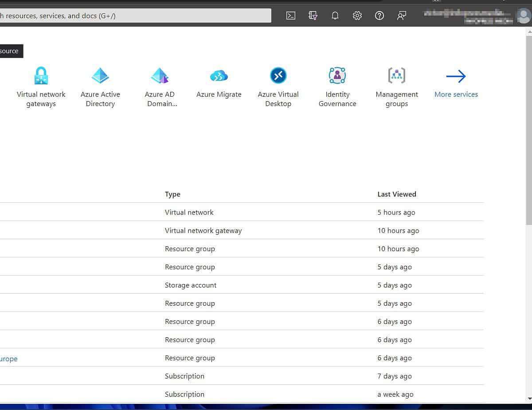
Task: Sort recents by the Last Viewed column
Action: pos(396,194)
